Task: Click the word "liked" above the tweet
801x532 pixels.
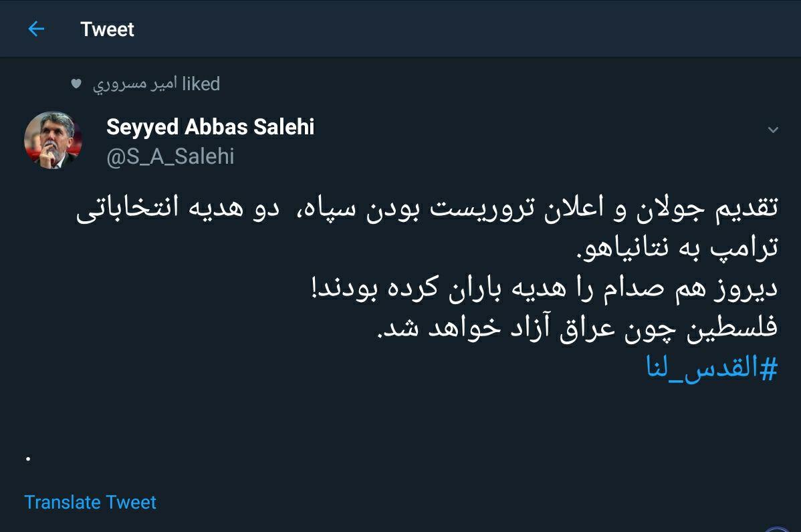Action: (x=201, y=84)
